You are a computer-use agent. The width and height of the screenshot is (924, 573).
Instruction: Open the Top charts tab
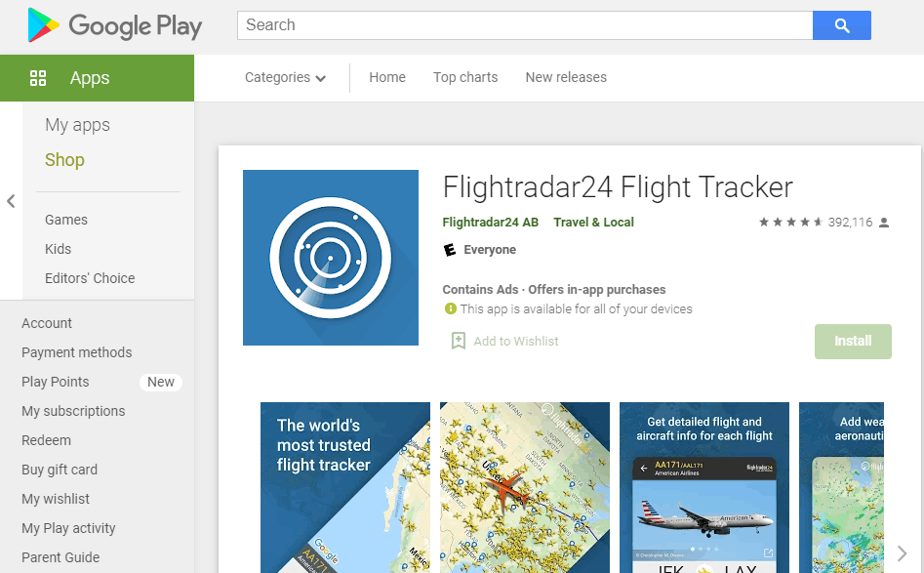point(465,77)
